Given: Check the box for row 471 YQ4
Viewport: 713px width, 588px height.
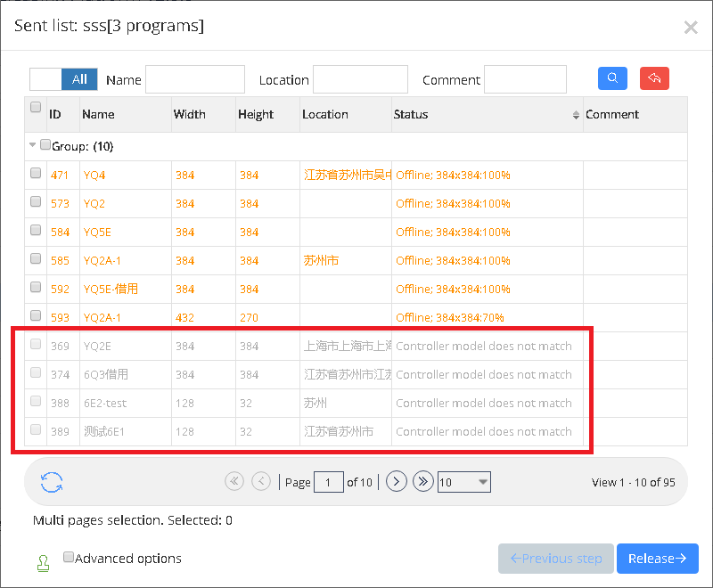Looking at the screenshot, I should (36, 174).
